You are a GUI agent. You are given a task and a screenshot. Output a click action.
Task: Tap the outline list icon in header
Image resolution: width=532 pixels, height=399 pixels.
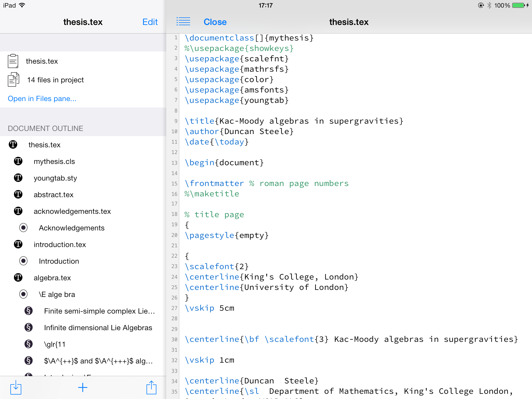pyautogui.click(x=183, y=22)
